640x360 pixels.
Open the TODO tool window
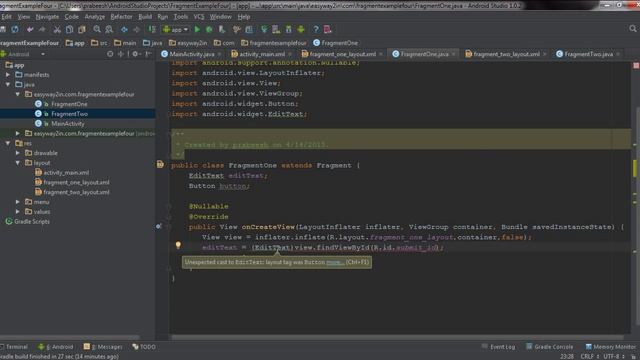(x=144, y=347)
